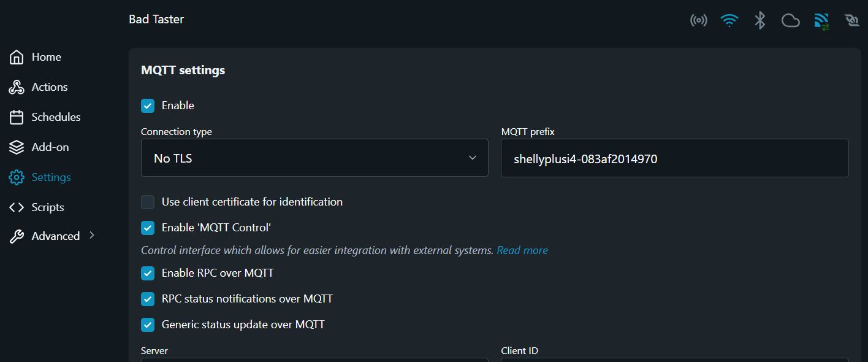868x362 pixels.
Task: Click the MQTT status icon
Action: coord(821,21)
